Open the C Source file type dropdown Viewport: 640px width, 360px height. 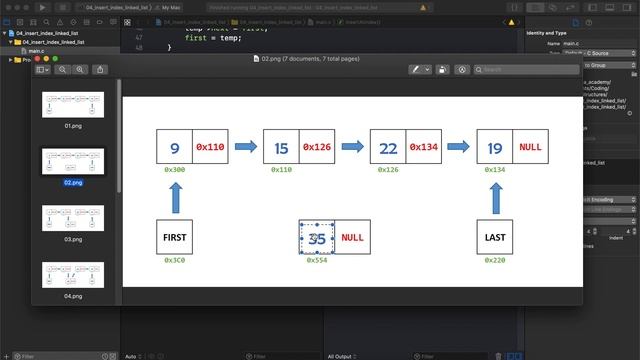coord(600,53)
